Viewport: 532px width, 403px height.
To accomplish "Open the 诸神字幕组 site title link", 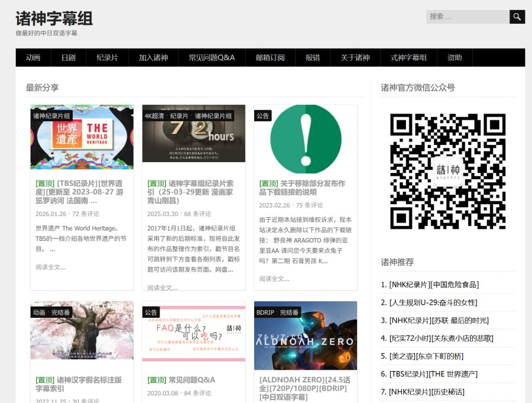I will (54, 18).
